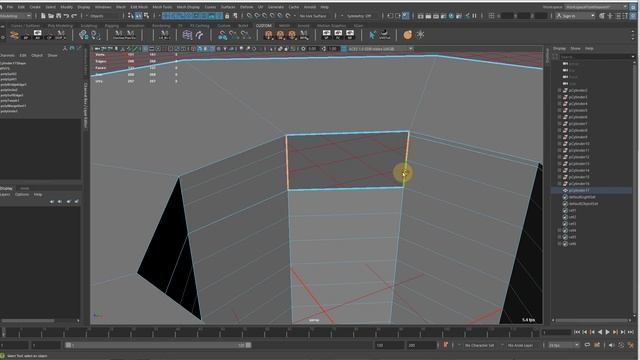Open the Deform menu

tap(246, 7)
